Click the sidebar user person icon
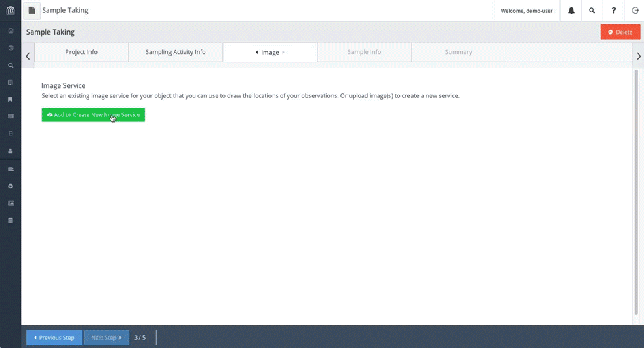 [11, 151]
